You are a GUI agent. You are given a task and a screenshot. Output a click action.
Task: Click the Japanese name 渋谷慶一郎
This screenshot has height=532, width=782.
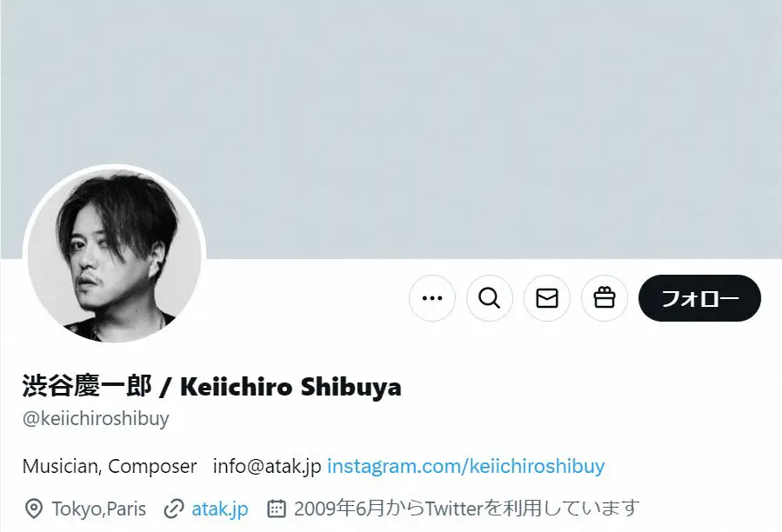87,386
